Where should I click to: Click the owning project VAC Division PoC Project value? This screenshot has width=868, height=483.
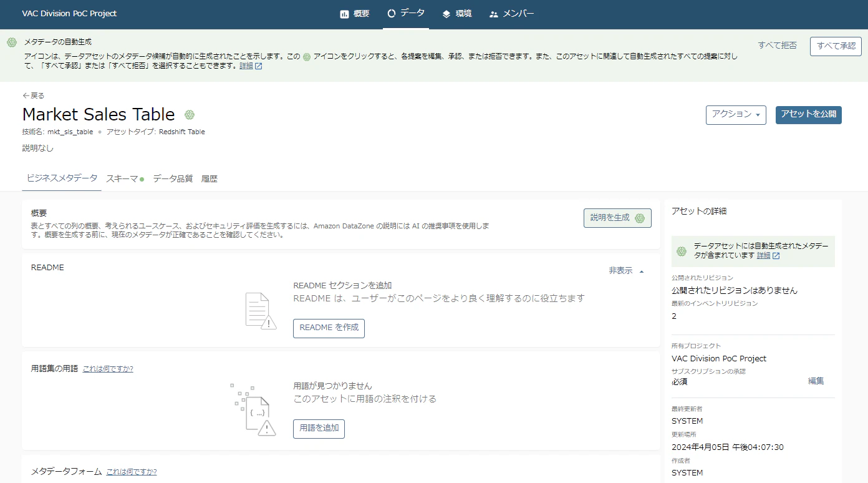[x=719, y=359]
